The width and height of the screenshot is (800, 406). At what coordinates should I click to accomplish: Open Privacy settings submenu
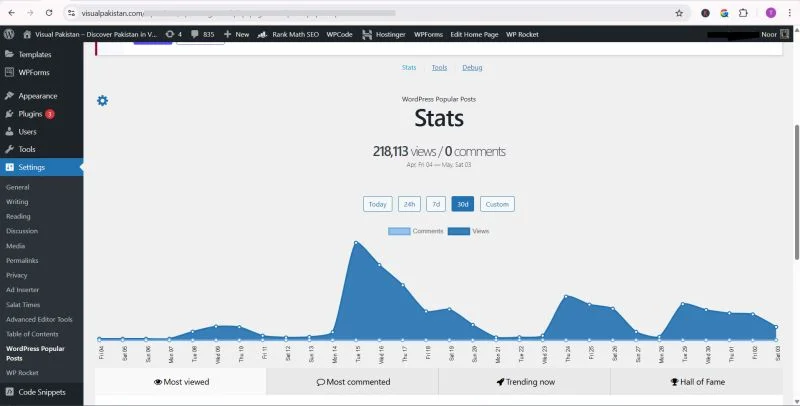pos(16,275)
